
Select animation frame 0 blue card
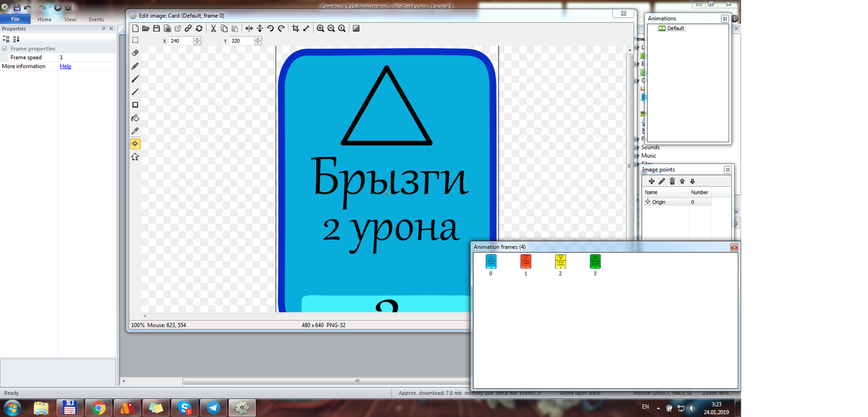[491, 262]
